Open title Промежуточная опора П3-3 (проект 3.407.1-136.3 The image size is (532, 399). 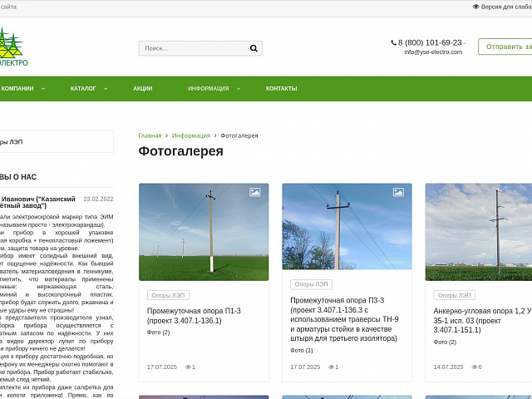pos(344,319)
